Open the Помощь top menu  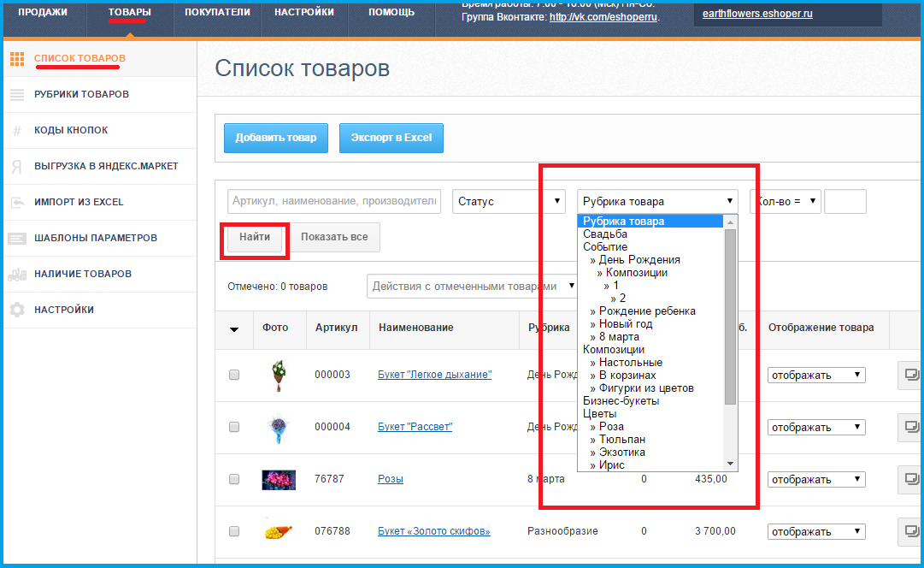pyautogui.click(x=391, y=12)
